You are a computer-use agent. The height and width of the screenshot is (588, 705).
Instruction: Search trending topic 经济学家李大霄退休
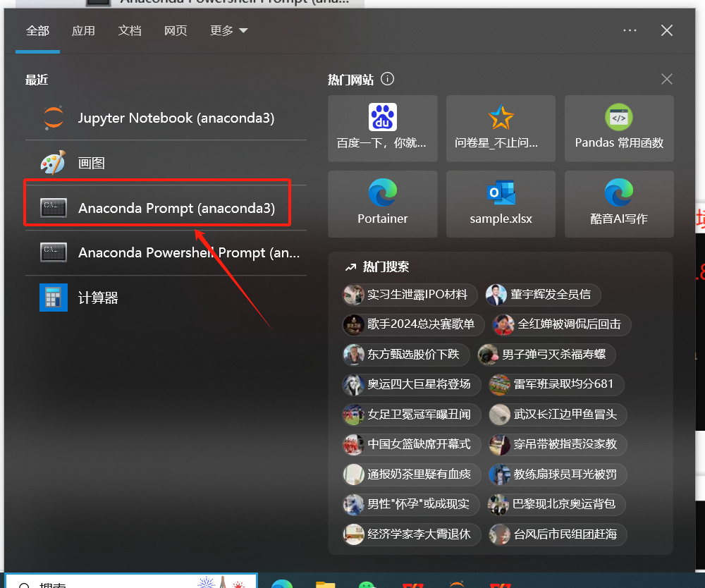412,534
